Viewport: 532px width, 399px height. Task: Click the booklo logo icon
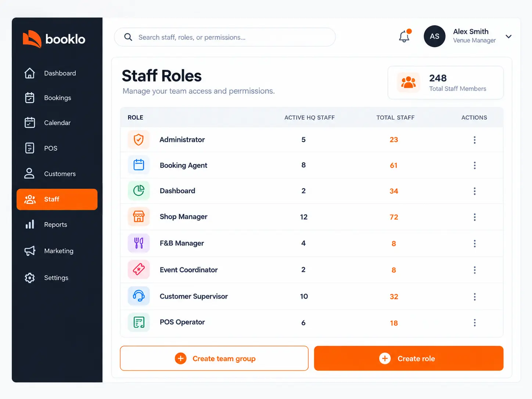click(x=32, y=39)
